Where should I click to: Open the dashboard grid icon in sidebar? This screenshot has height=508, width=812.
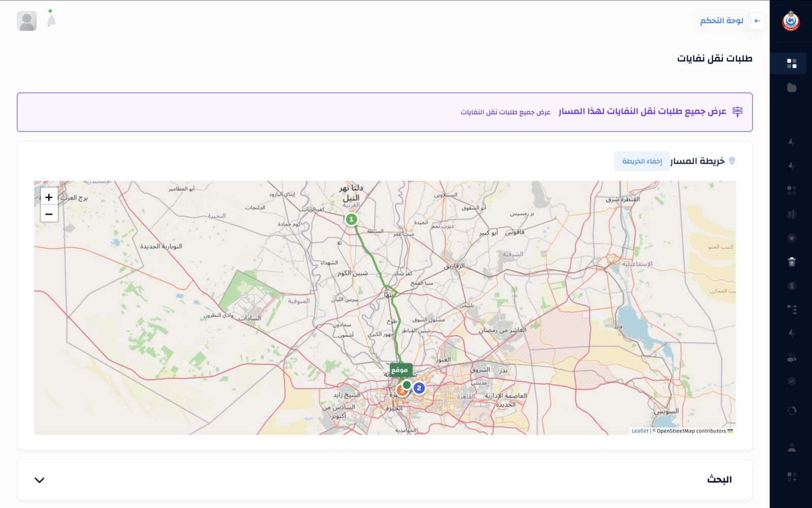[792, 63]
